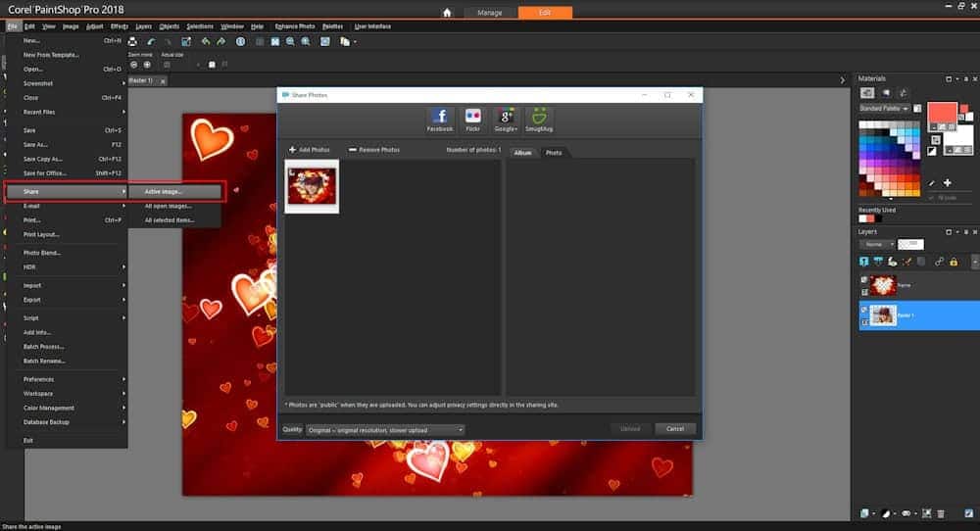Click the link icon in Layers panel

coord(938,262)
